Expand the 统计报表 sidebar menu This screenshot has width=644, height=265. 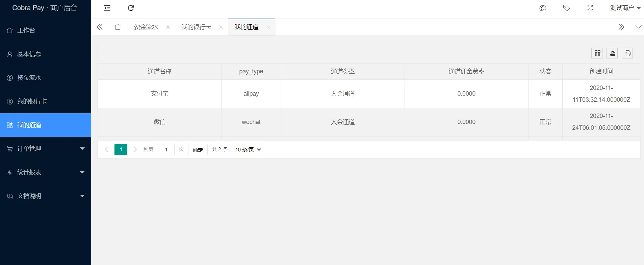pyautogui.click(x=46, y=172)
